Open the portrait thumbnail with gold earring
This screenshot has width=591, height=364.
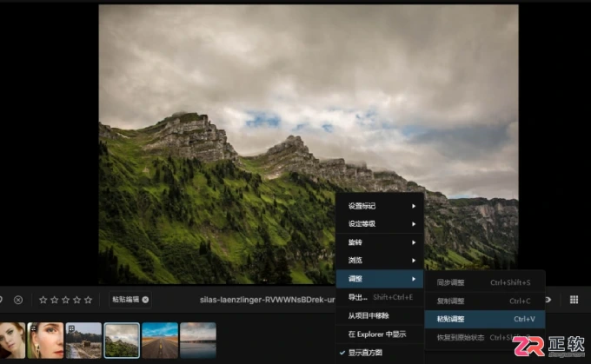45,341
